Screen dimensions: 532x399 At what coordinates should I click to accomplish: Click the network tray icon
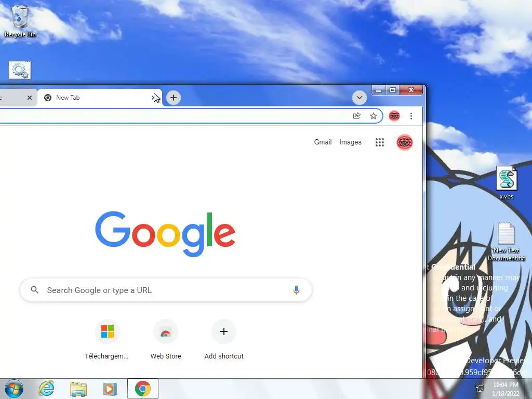tap(480, 389)
